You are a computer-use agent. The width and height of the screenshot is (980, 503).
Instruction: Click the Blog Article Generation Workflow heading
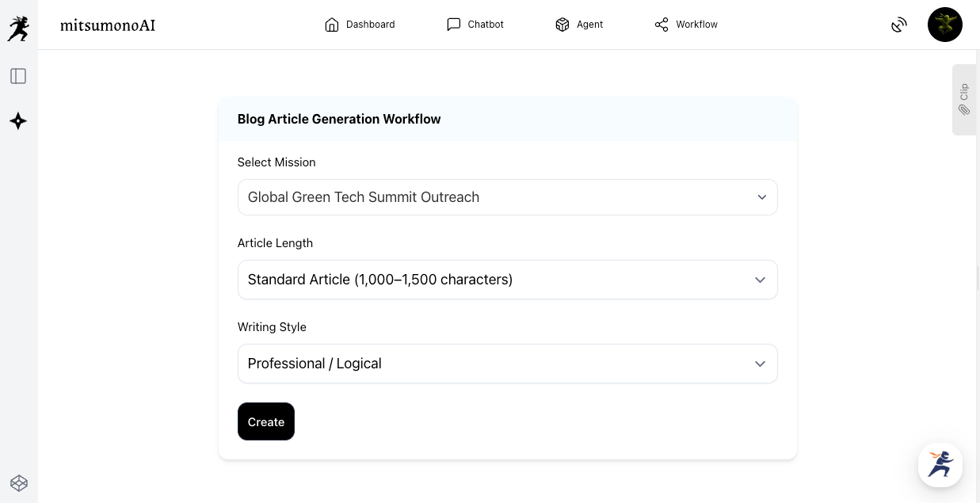[x=339, y=119]
